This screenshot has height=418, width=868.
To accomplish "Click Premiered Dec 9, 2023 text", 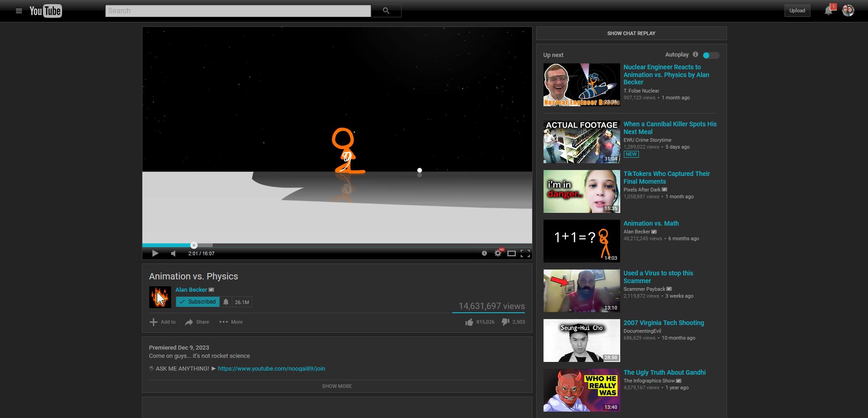I will tap(179, 347).
